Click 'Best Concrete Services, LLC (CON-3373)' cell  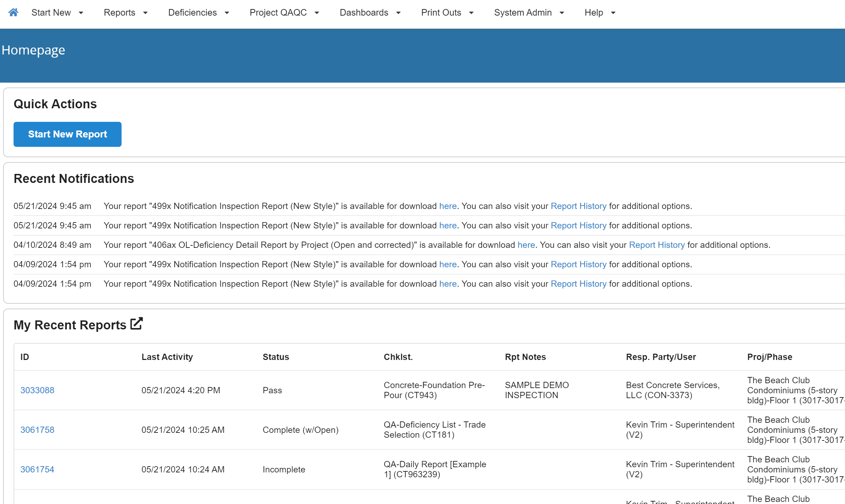(x=673, y=390)
